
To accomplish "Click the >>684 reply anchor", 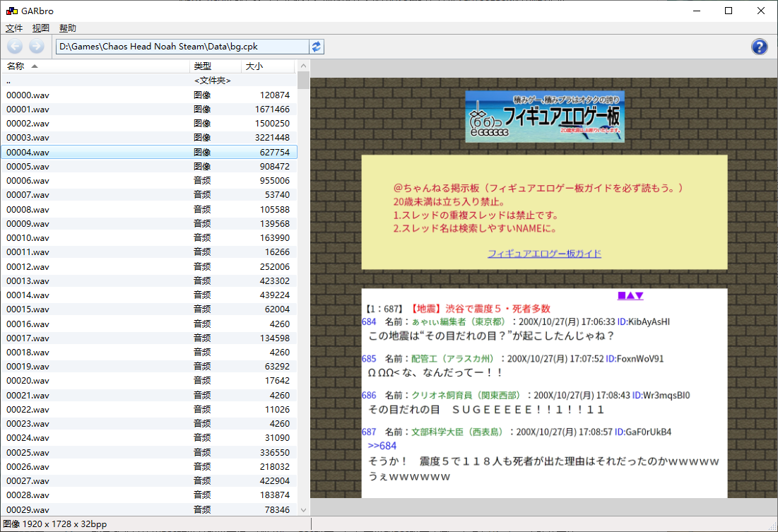I will pos(382,446).
